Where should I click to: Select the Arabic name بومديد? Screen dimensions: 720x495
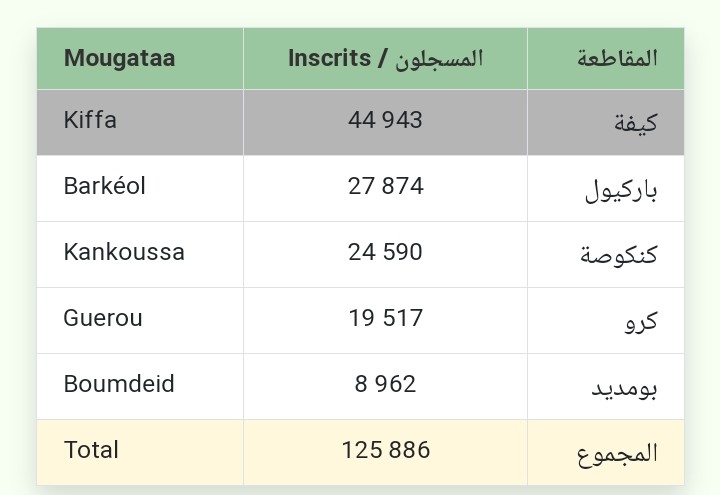click(624, 388)
